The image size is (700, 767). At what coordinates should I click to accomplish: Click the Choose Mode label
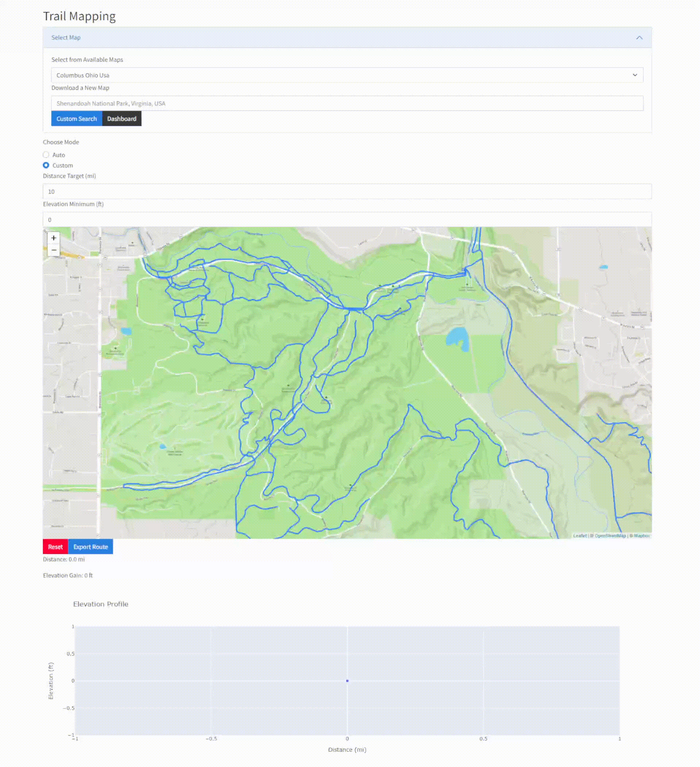click(x=61, y=142)
